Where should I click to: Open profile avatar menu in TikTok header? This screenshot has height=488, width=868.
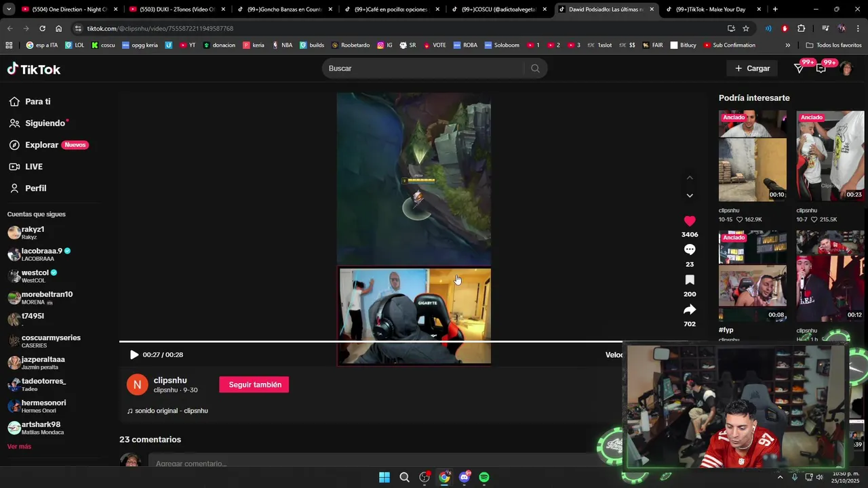pos(846,68)
